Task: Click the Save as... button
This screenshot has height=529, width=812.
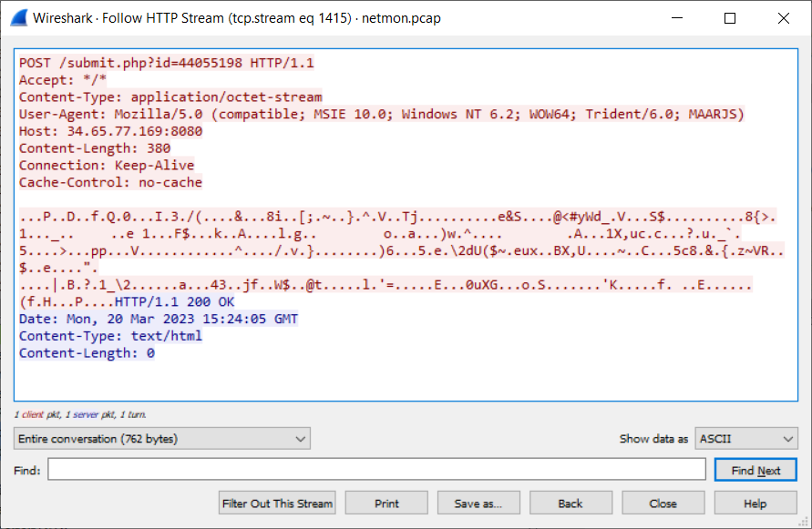Action: click(x=478, y=504)
